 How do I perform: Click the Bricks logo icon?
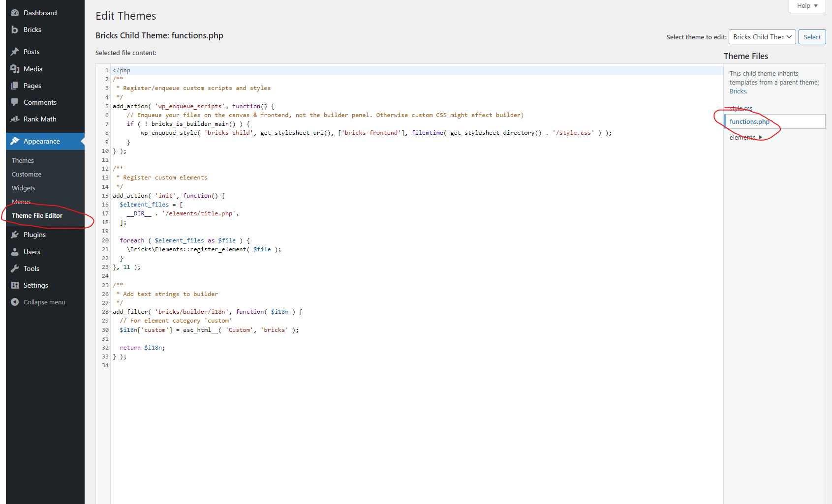click(15, 30)
